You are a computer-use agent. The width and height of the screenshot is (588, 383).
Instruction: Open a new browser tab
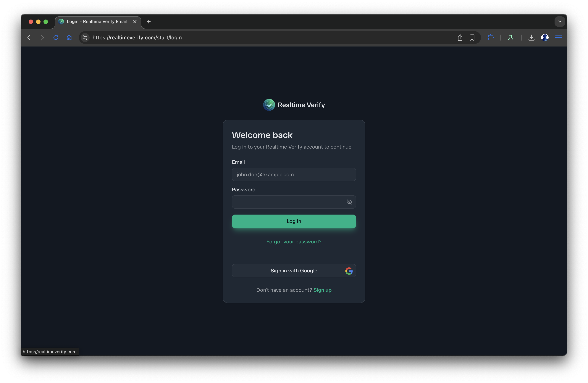(x=148, y=22)
